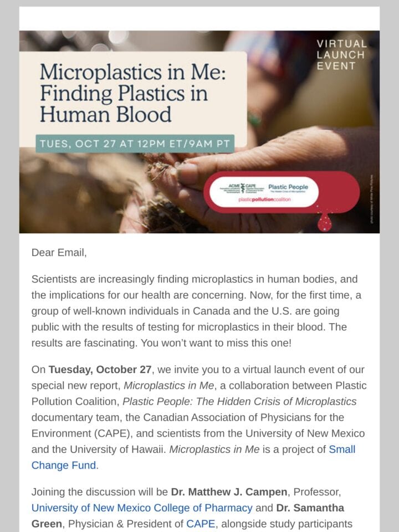Follow the CAPE hyperlink in last paragraph
399x532 pixels.
click(x=201, y=524)
